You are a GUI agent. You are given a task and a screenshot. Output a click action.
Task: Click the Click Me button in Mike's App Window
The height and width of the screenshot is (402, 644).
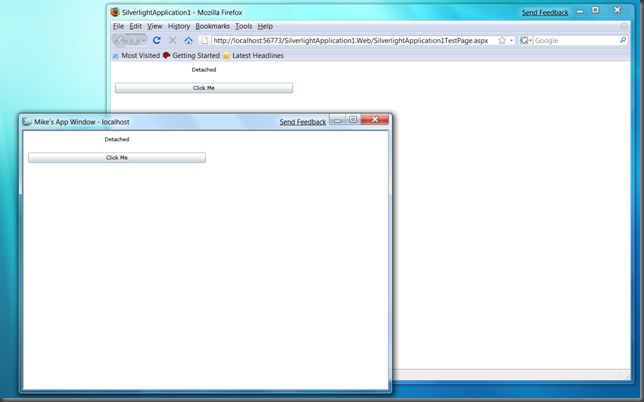pos(117,158)
